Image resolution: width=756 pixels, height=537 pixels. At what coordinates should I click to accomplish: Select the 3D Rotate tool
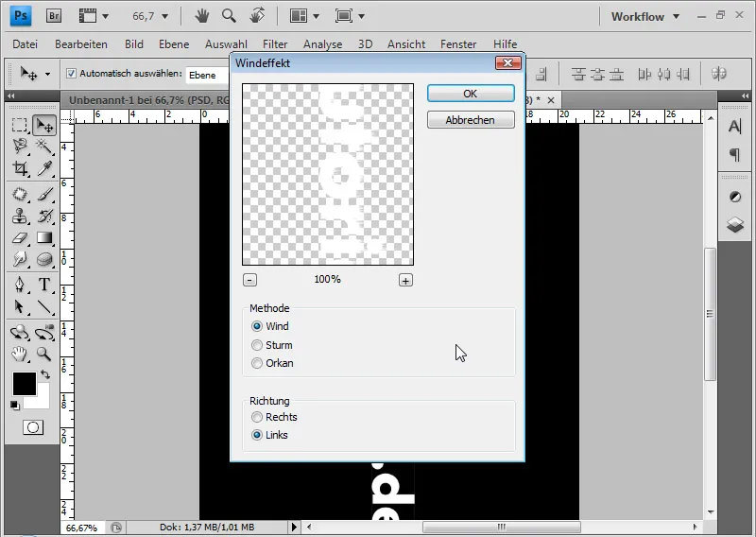(20, 332)
